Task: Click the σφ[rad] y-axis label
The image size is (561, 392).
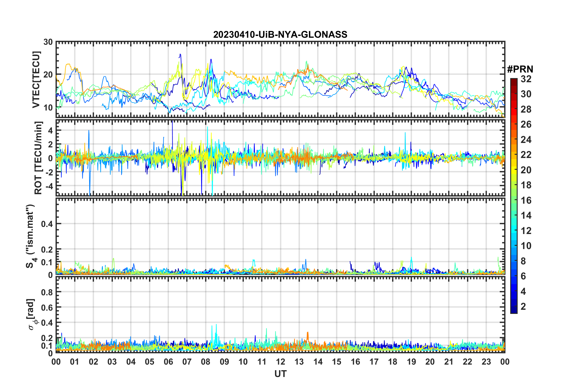Action: click(x=32, y=314)
